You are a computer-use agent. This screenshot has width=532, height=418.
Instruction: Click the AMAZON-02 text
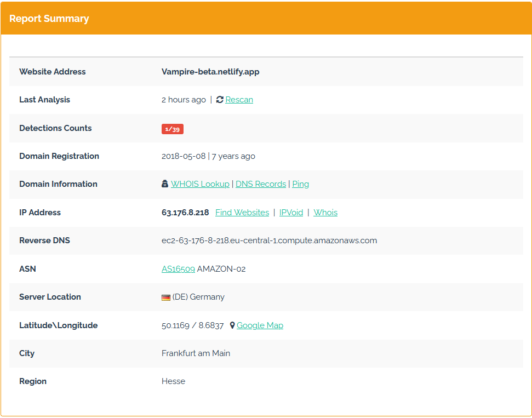click(x=221, y=269)
